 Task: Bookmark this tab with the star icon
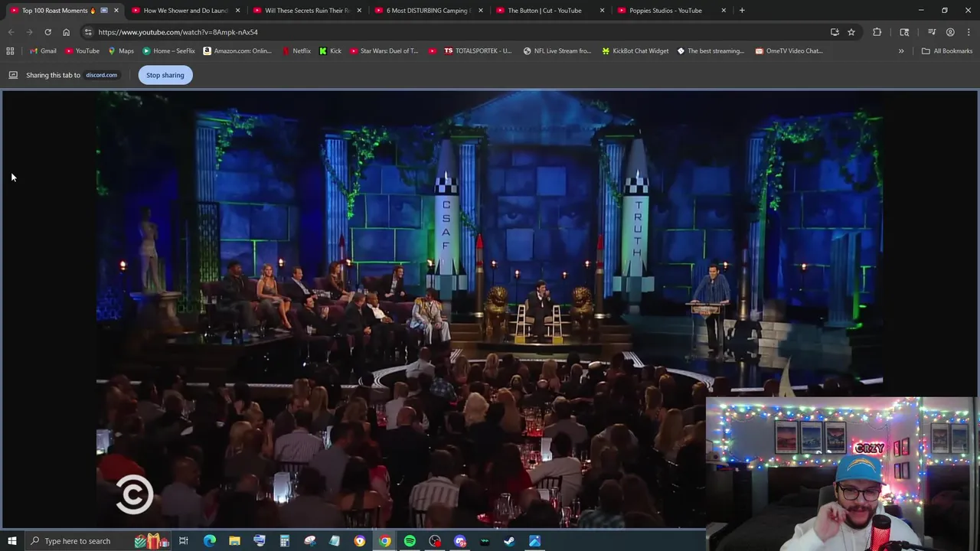click(851, 32)
